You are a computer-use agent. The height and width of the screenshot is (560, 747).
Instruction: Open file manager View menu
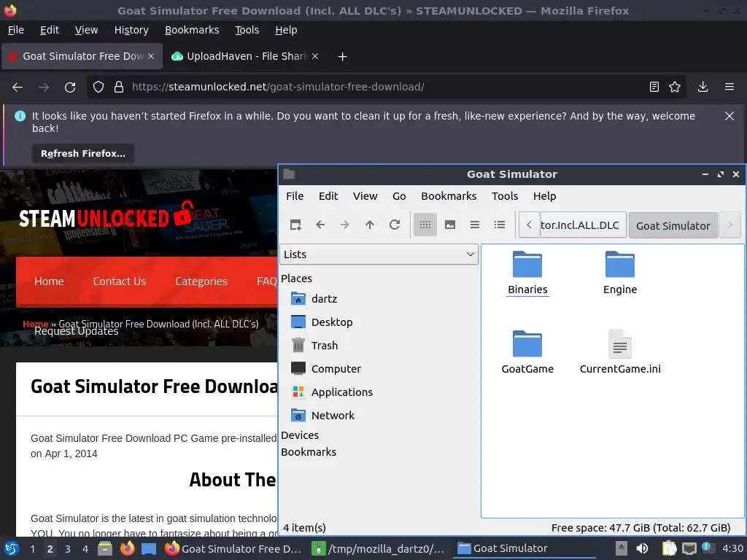[365, 196]
